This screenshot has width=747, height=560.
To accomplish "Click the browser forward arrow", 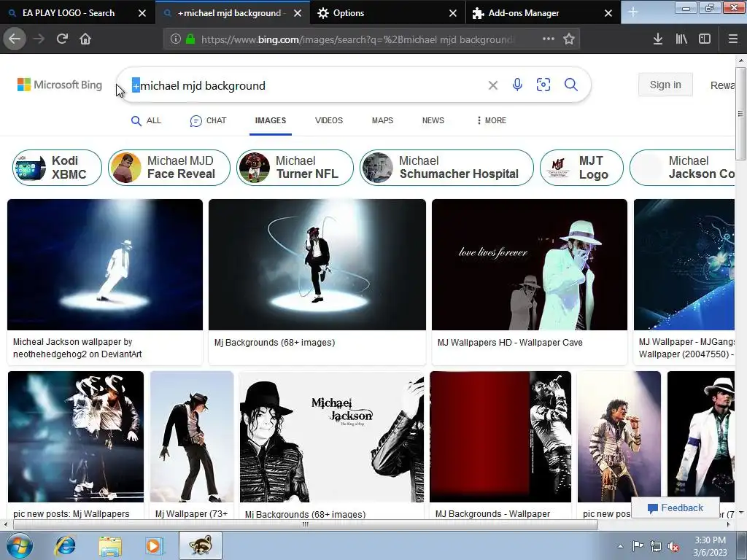I will [x=39, y=39].
